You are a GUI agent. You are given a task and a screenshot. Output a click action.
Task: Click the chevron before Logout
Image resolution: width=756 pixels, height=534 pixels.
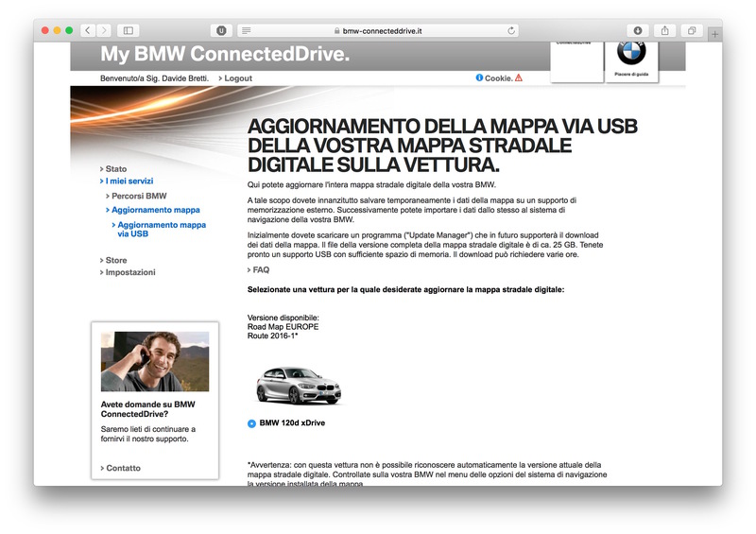[220, 78]
